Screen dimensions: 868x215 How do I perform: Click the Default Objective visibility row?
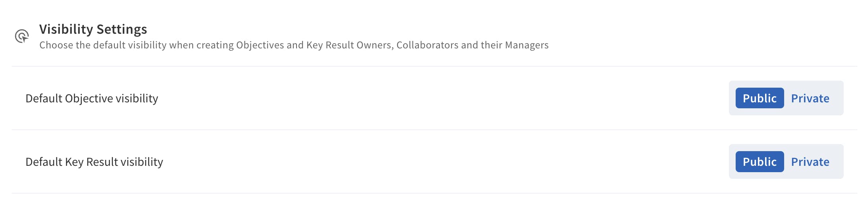(x=397, y=98)
